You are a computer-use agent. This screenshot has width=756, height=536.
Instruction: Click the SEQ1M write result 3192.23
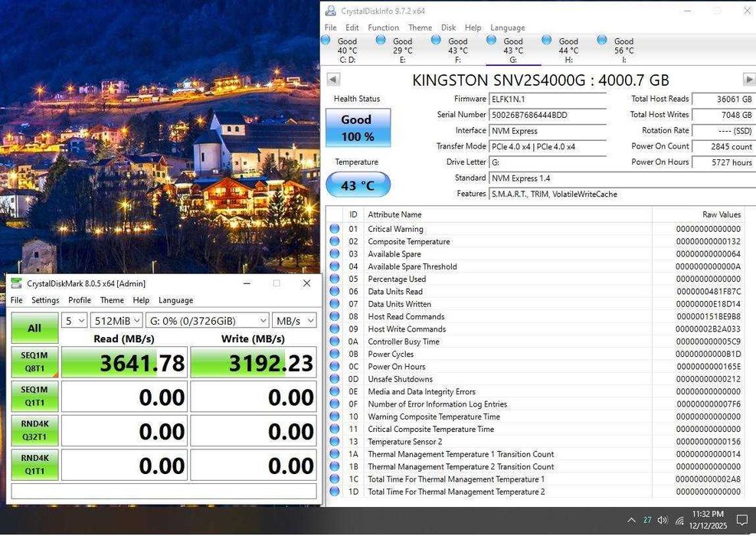click(254, 362)
